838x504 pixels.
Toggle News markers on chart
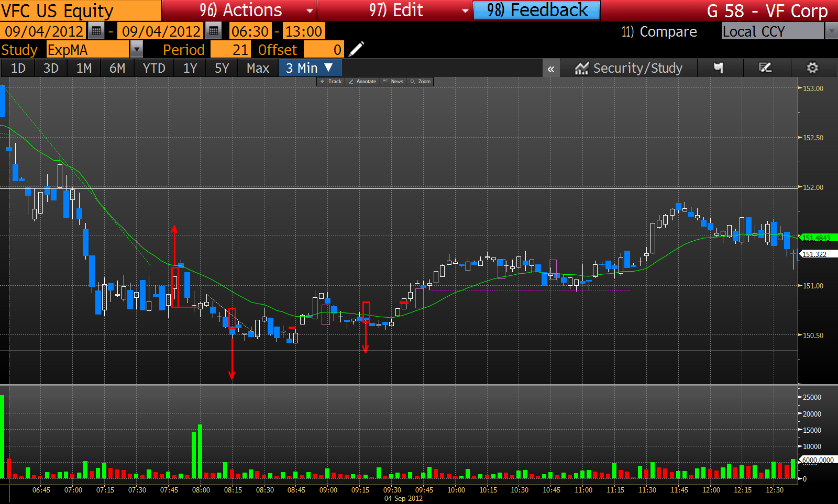tap(393, 82)
